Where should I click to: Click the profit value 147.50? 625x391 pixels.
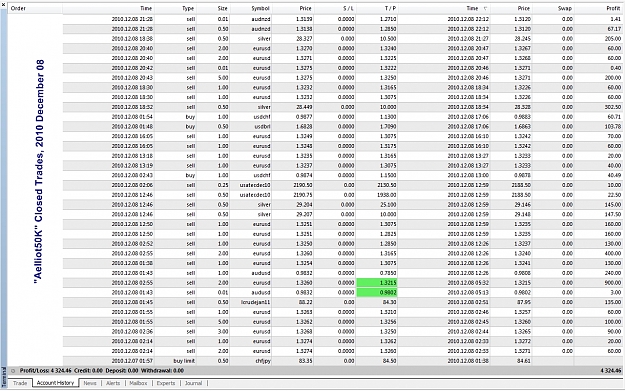click(x=613, y=214)
